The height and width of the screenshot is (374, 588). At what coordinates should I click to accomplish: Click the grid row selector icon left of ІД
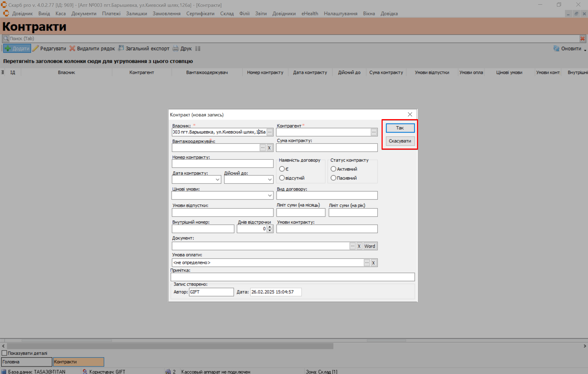[x=2, y=72]
